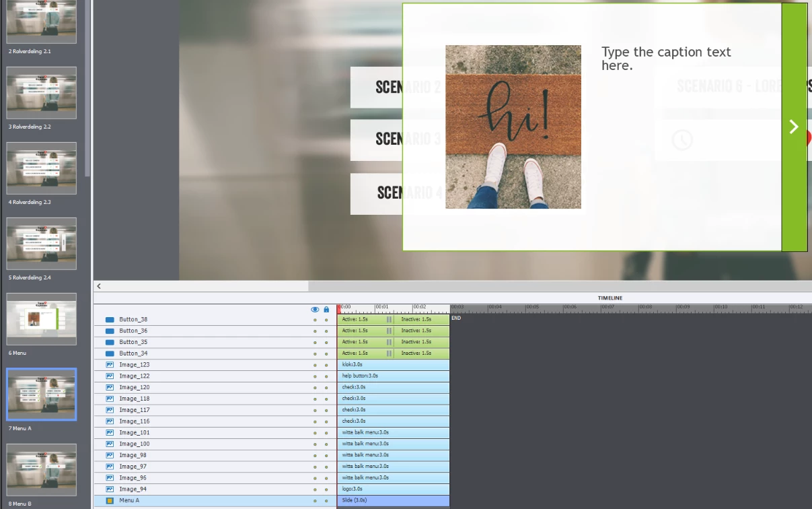812x509 pixels.
Task: Select slide thumbnail 7 Menu A
Action: 42,395
